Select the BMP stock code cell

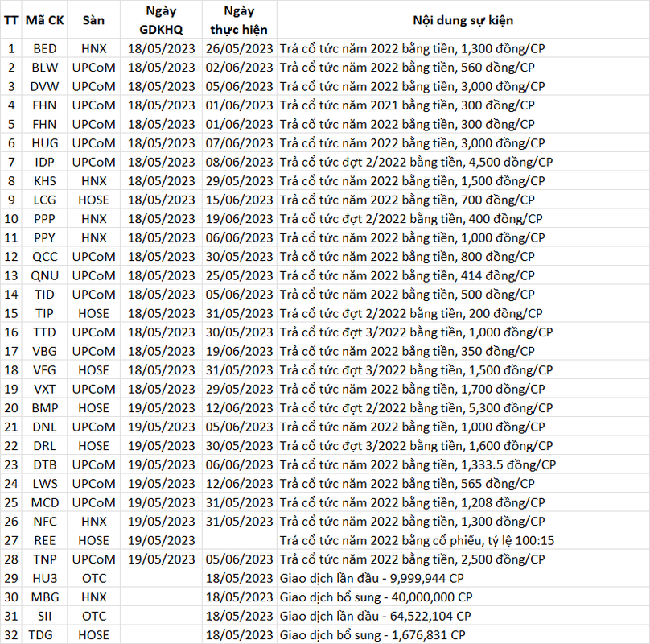[x=44, y=408]
